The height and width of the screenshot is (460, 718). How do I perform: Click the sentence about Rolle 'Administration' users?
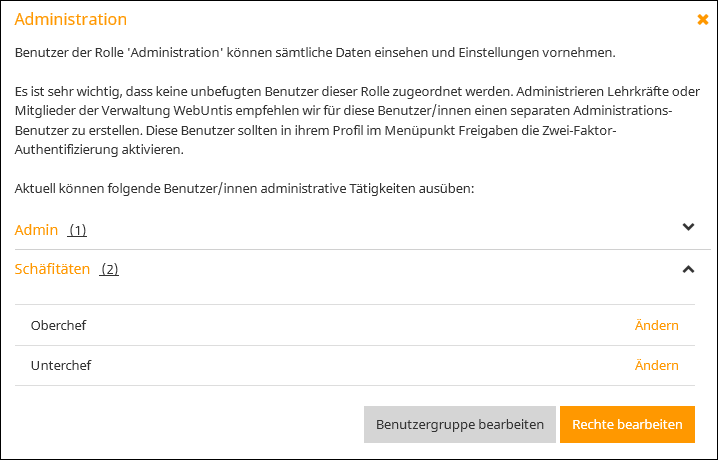(315, 53)
